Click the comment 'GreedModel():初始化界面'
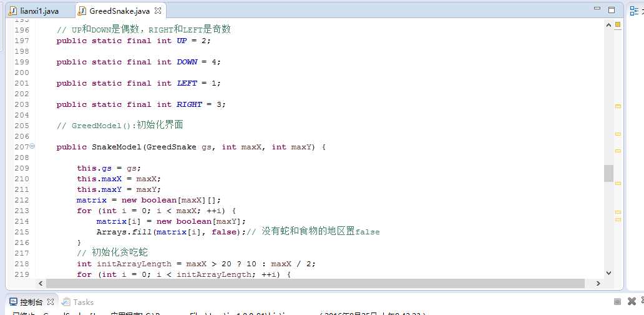 click(127, 126)
